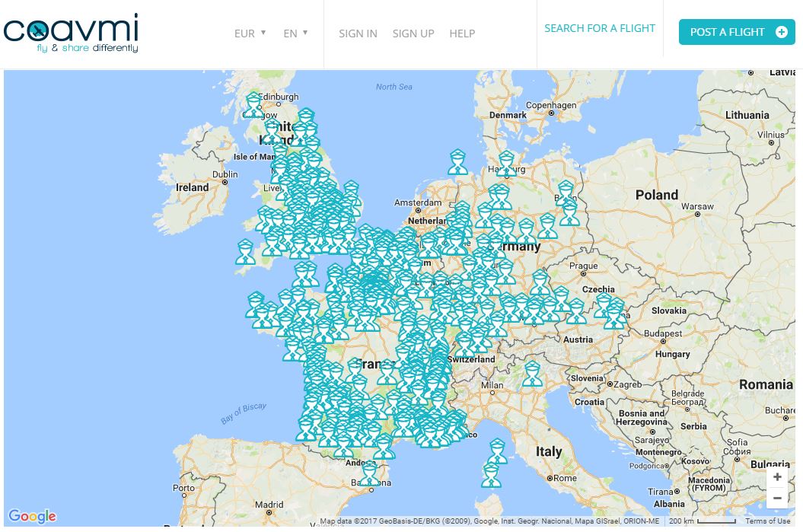Select the pilot marker north of Hamburg
This screenshot has width=803, height=532.
[506, 164]
